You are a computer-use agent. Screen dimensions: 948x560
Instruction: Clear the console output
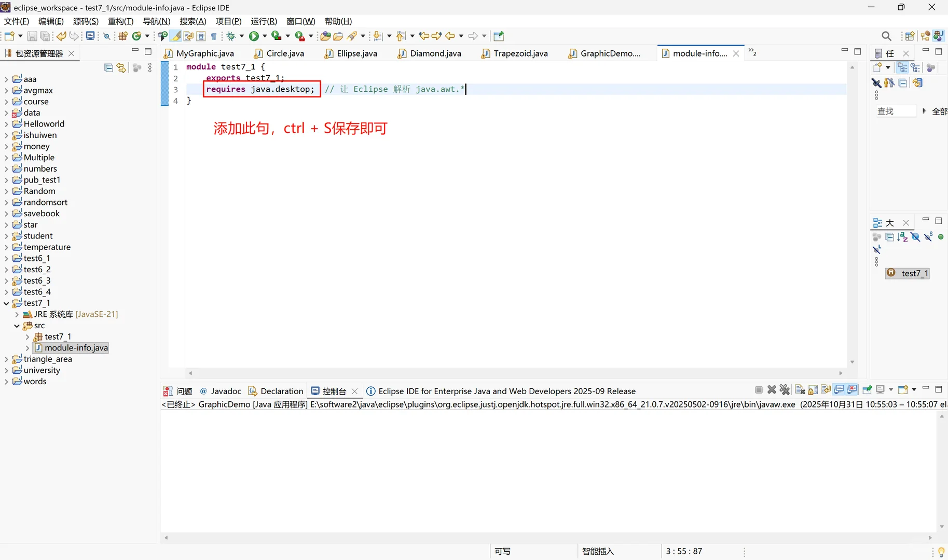click(x=800, y=390)
